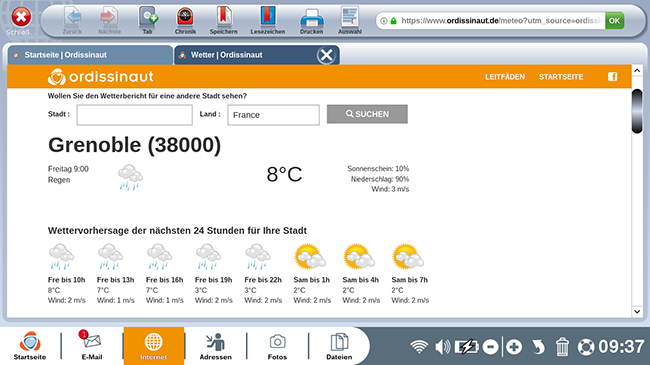Viewport: 650px width, 365px height.
Task: Go back with the Zurück arrow
Action: (x=73, y=20)
